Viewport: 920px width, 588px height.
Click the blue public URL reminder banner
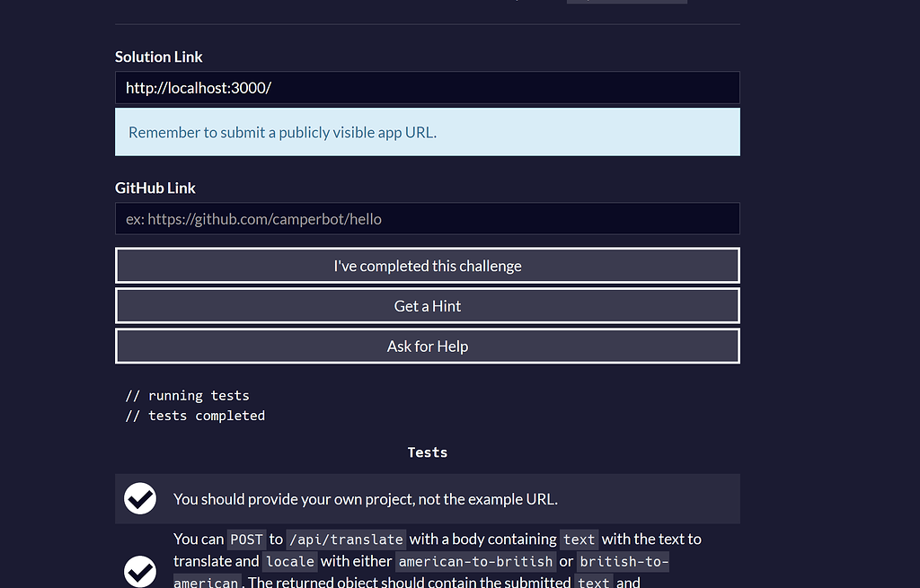click(428, 132)
